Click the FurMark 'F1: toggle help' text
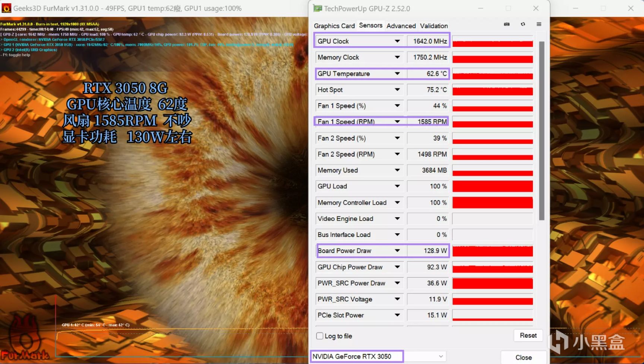 tap(16, 55)
